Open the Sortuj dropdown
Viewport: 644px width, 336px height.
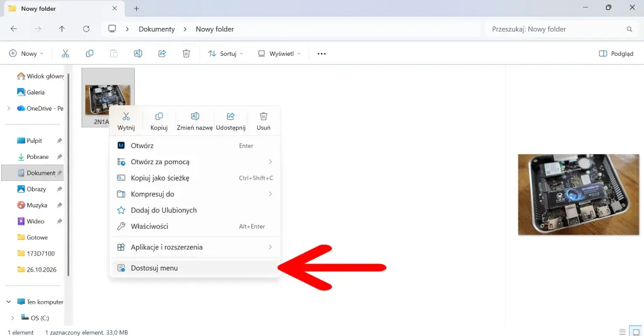pyautogui.click(x=225, y=54)
